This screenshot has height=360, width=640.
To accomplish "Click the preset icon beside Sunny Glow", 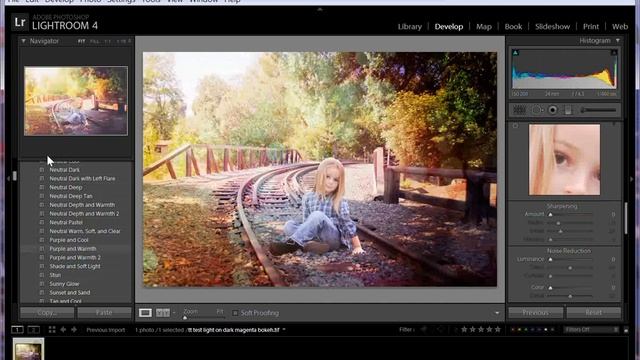I will tap(42, 284).
